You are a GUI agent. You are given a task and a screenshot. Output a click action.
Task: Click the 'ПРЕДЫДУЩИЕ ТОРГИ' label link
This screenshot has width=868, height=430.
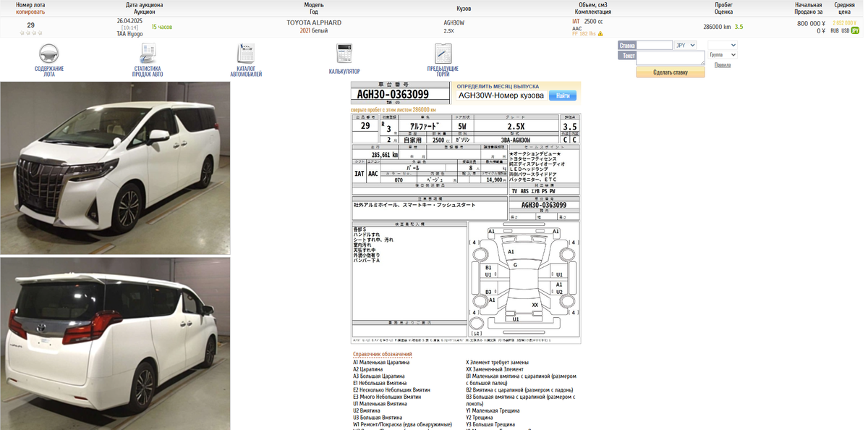click(x=443, y=72)
